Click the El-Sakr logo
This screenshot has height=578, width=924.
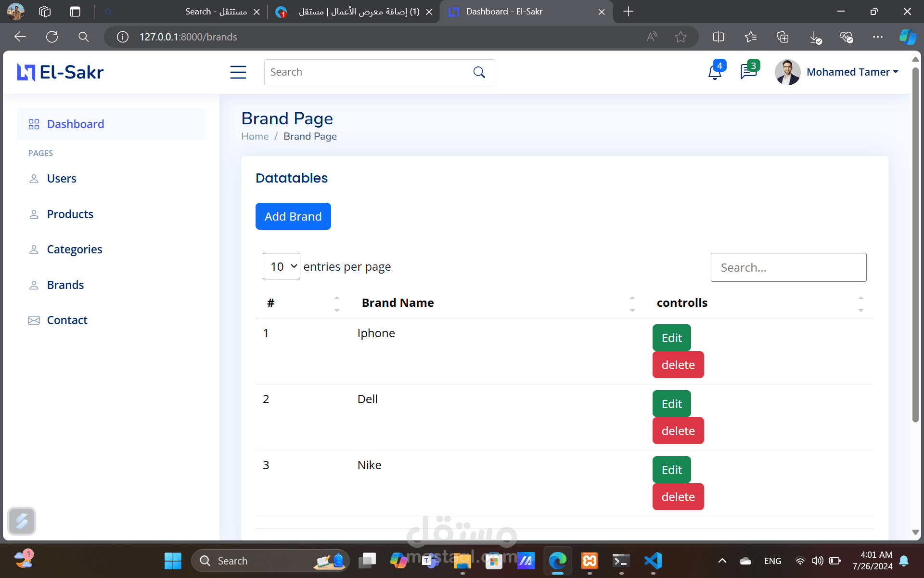point(61,72)
